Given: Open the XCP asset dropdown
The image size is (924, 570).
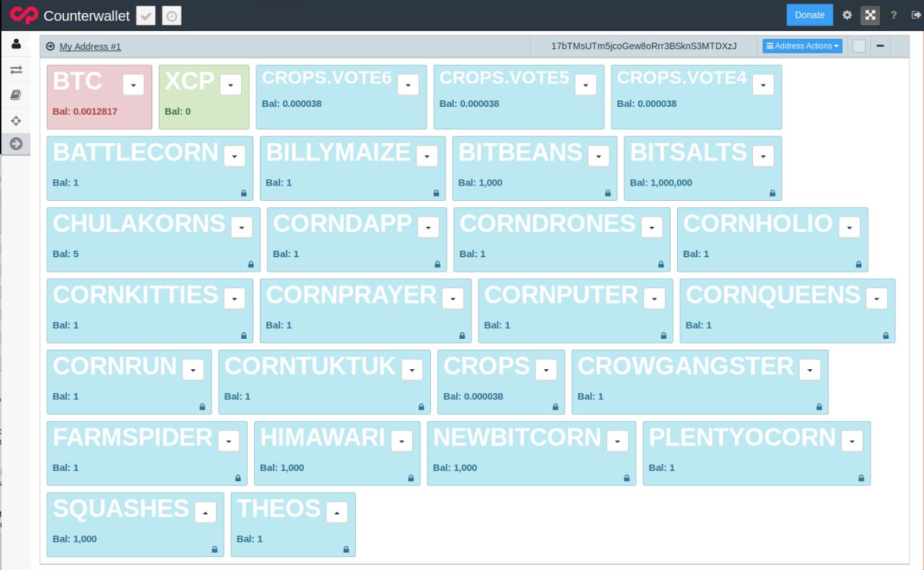Looking at the screenshot, I should (230, 85).
